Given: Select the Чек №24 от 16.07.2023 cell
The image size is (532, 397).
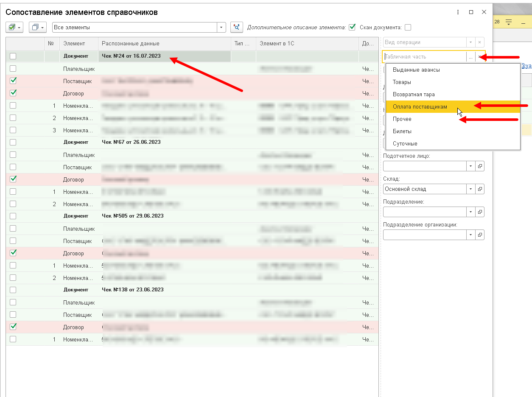Looking at the screenshot, I should tap(165, 56).
